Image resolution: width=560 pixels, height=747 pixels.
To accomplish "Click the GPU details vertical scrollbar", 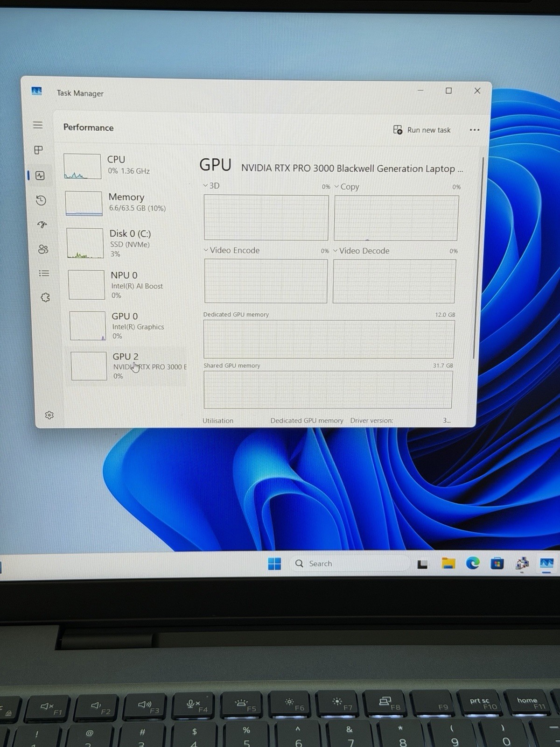I will [x=478, y=258].
